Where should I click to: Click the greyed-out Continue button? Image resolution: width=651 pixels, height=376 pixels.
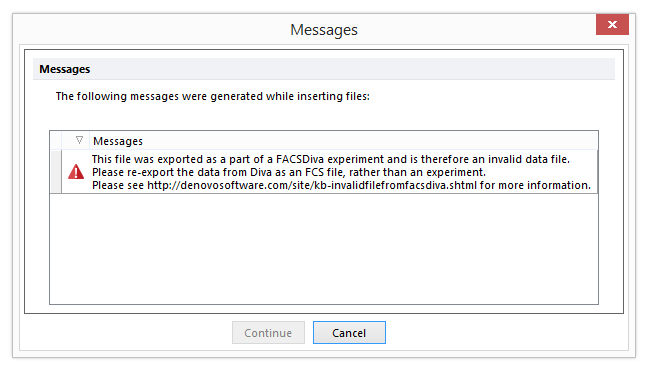(268, 332)
